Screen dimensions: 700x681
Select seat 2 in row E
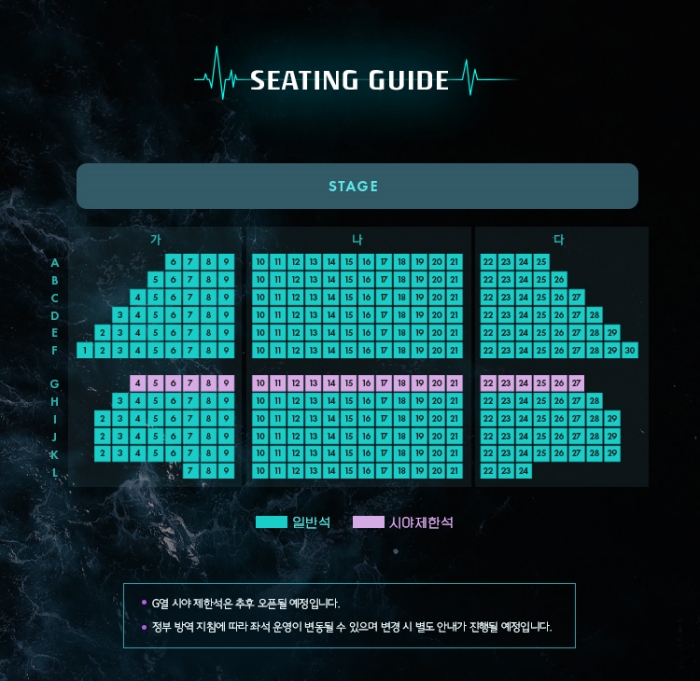pos(103,333)
